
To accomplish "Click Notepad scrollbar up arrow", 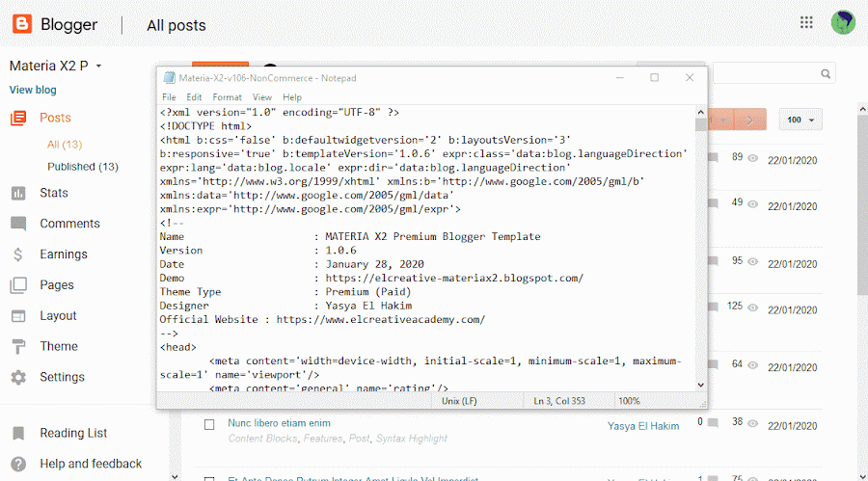I will [701, 113].
